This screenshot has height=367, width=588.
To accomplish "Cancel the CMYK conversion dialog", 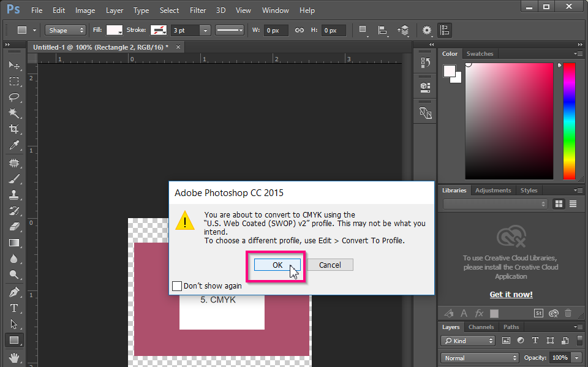I will 330,265.
